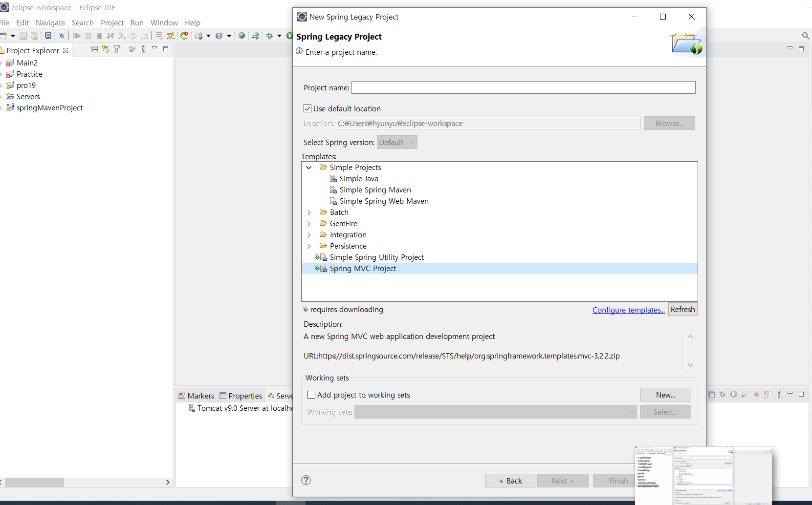Viewport: 812px width, 505px height.
Task: Toggle the Use default location checkbox
Action: coord(307,108)
